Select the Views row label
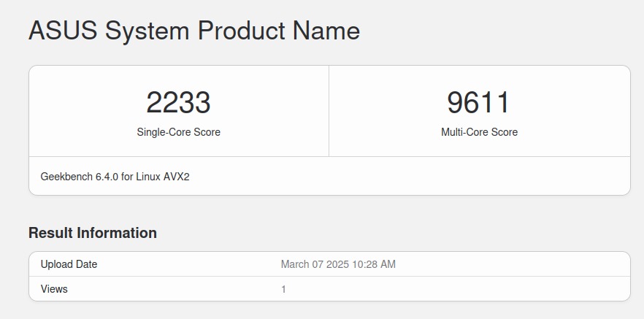The height and width of the screenshot is (319, 644). (x=54, y=289)
